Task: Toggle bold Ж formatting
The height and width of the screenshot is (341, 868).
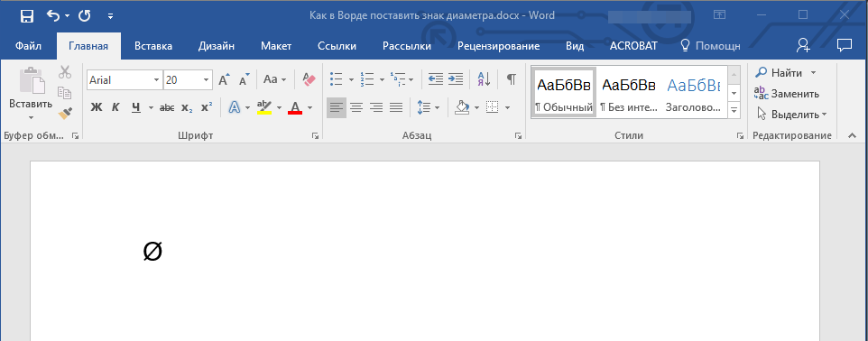Action: (97, 107)
